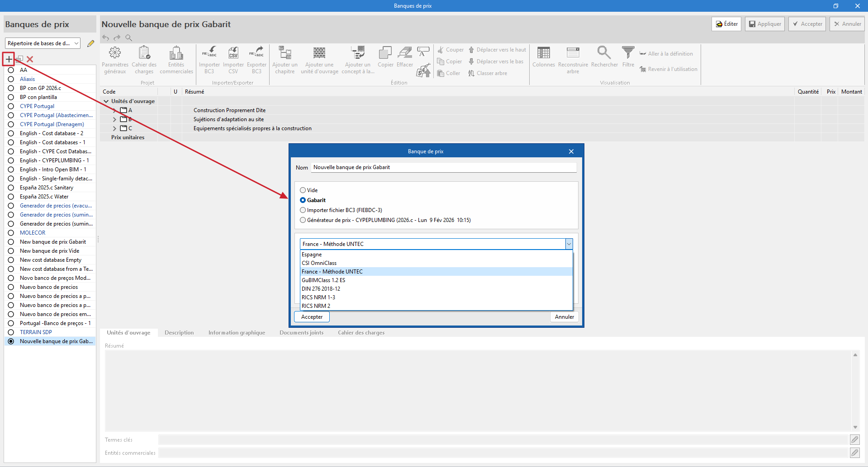The width and height of the screenshot is (868, 467).
Task: Click the Importer BC3 toolbar icon
Action: pos(209,53)
